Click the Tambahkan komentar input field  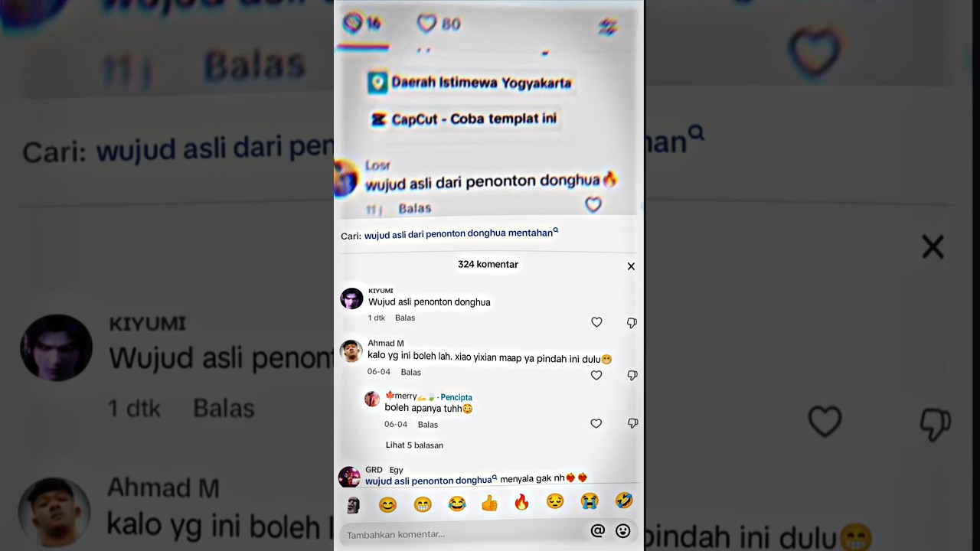(464, 533)
